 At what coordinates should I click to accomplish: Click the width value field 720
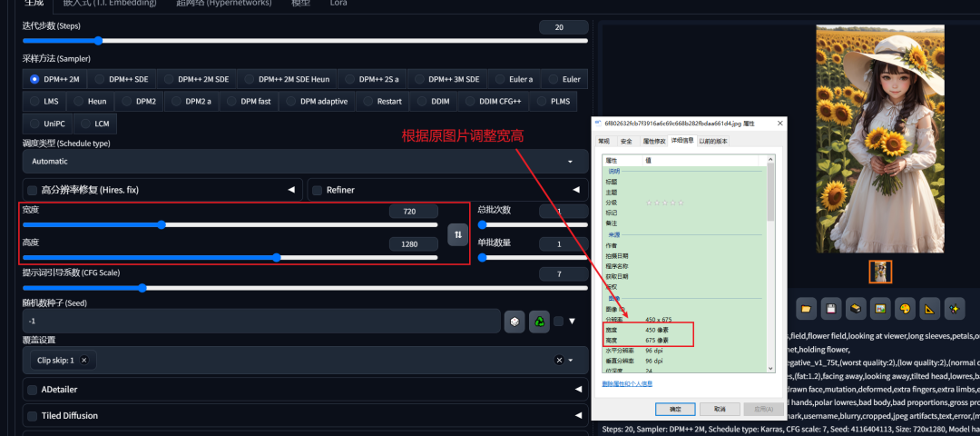(413, 212)
